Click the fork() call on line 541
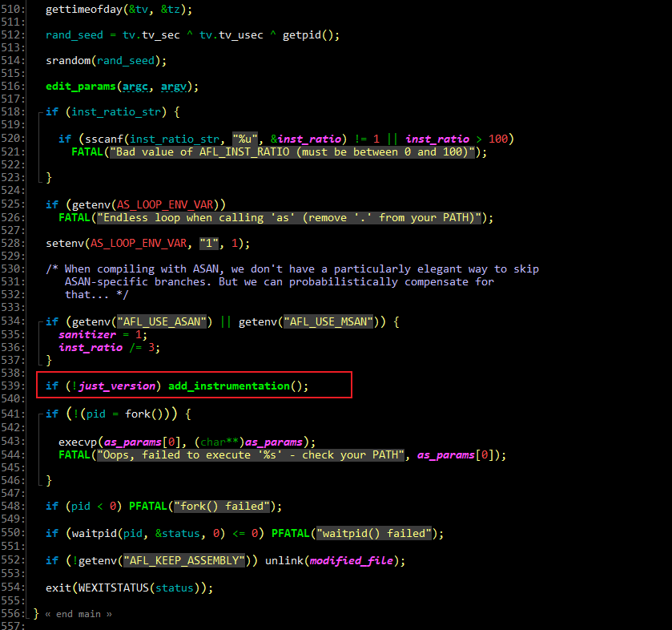Viewport: 672px width, 630px height. pos(144,414)
